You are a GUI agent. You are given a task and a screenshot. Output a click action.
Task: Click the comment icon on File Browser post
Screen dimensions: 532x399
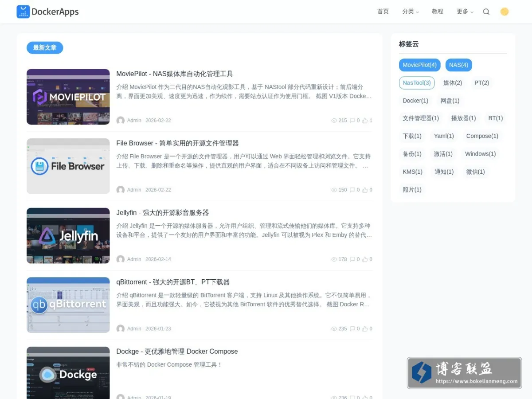pyautogui.click(x=352, y=190)
